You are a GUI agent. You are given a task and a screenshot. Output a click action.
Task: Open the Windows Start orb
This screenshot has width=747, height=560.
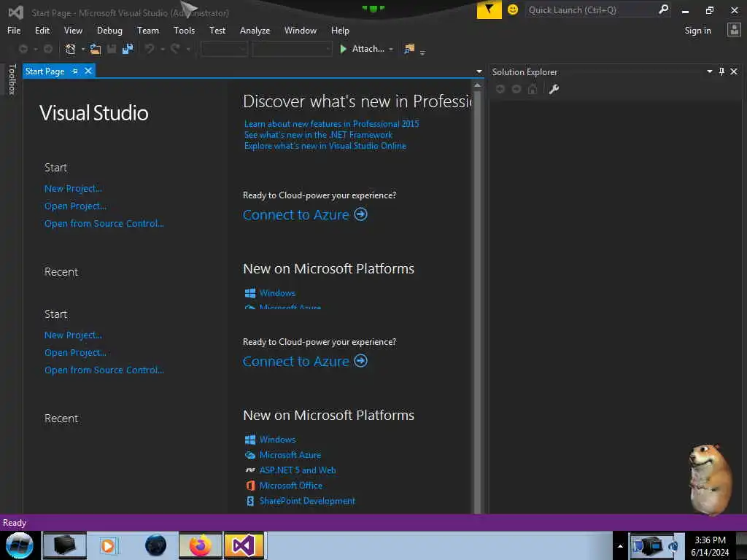pos(20,545)
